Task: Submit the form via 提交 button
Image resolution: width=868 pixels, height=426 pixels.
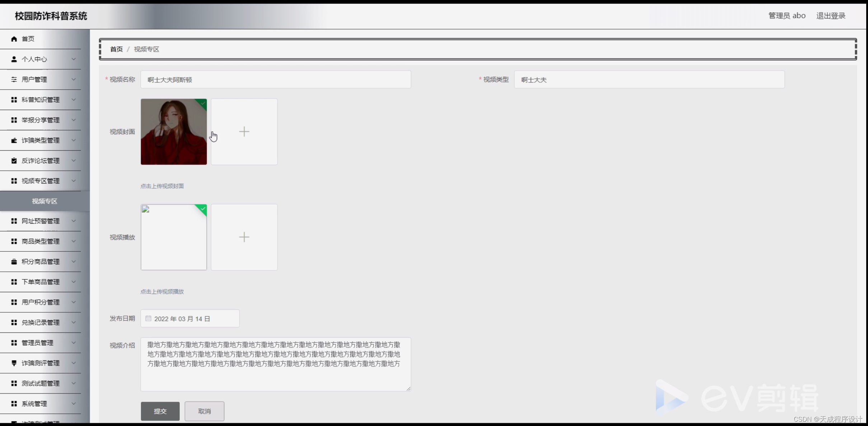Action: [x=160, y=411]
